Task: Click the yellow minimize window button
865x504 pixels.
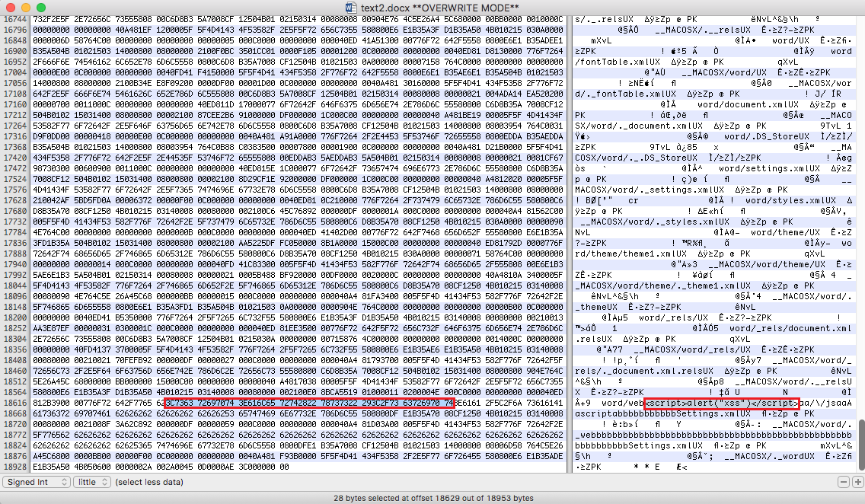Action: 25,7
